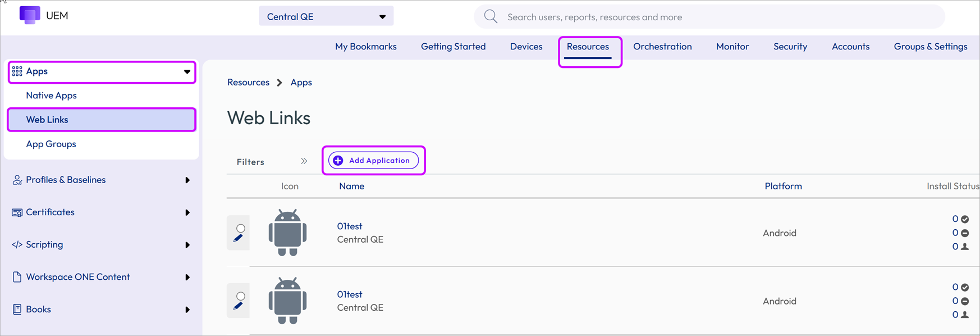The width and height of the screenshot is (980, 336).
Task: Click the assigned user icon in second row
Action: tap(965, 315)
